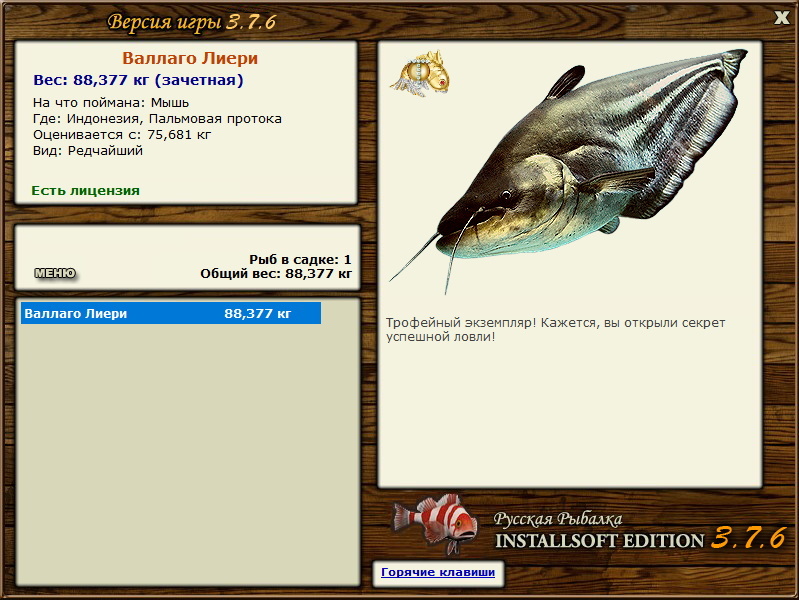
Task: Click the Рыб в садке: 1 text
Action: click(x=300, y=259)
